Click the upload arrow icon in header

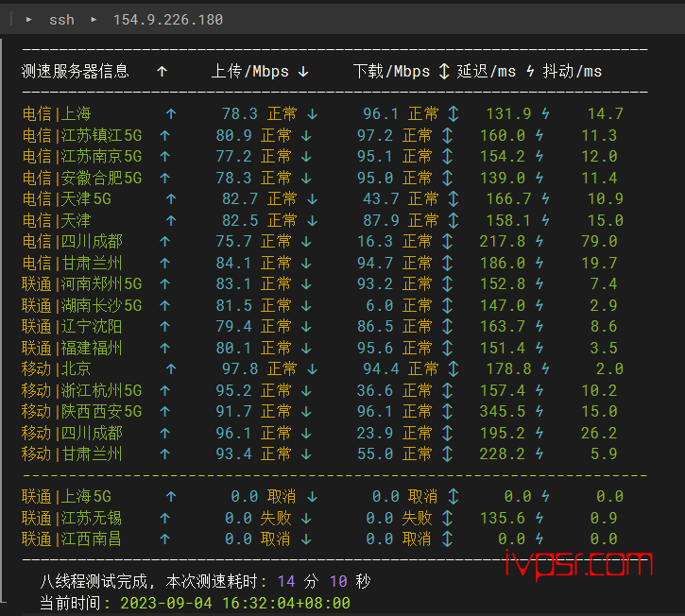click(x=163, y=71)
